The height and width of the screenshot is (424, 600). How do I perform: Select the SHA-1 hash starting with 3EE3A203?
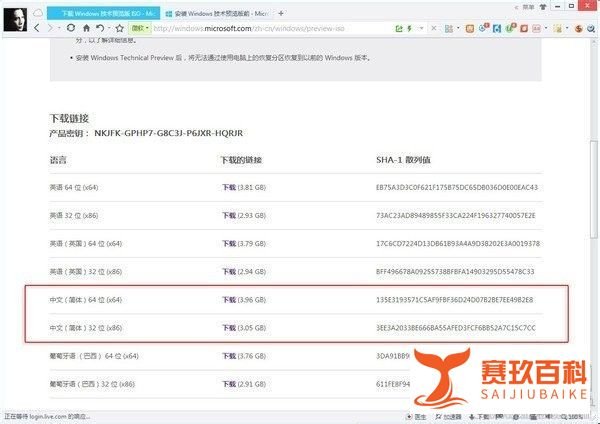coord(456,328)
